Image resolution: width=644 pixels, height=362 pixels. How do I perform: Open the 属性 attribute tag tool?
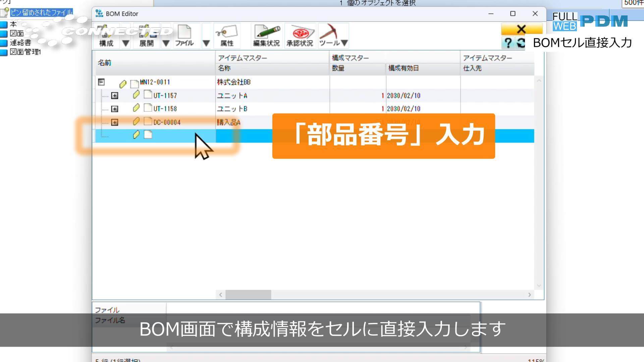coord(227,35)
